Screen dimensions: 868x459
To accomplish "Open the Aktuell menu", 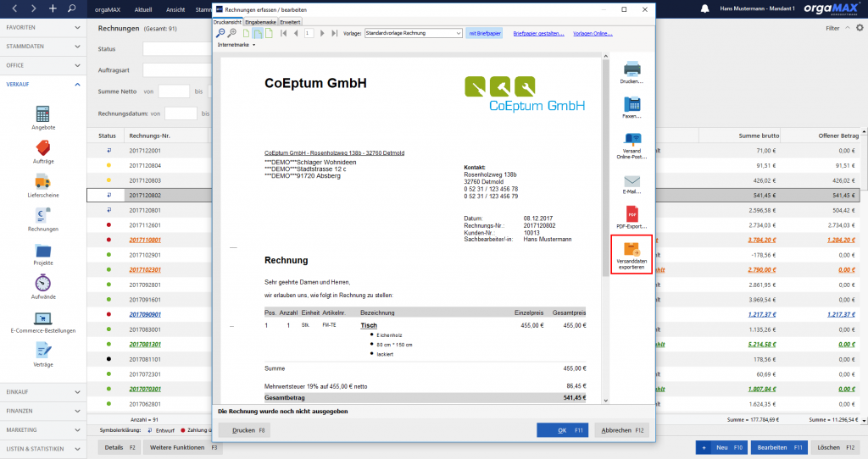I will pos(143,9).
